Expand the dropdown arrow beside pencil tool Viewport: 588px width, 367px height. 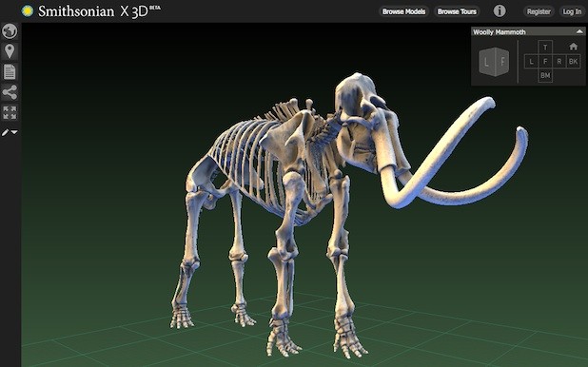click(14, 132)
